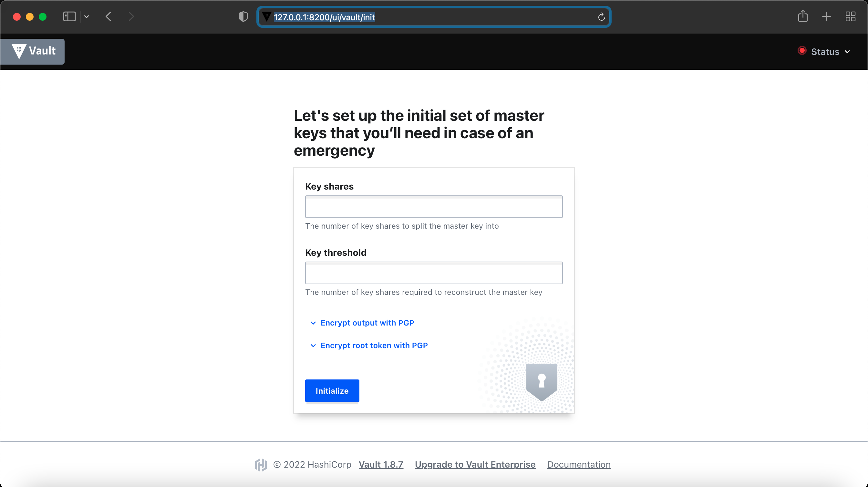Reload the page with refresh icon
Screen dimensions: 868x487
601,17
